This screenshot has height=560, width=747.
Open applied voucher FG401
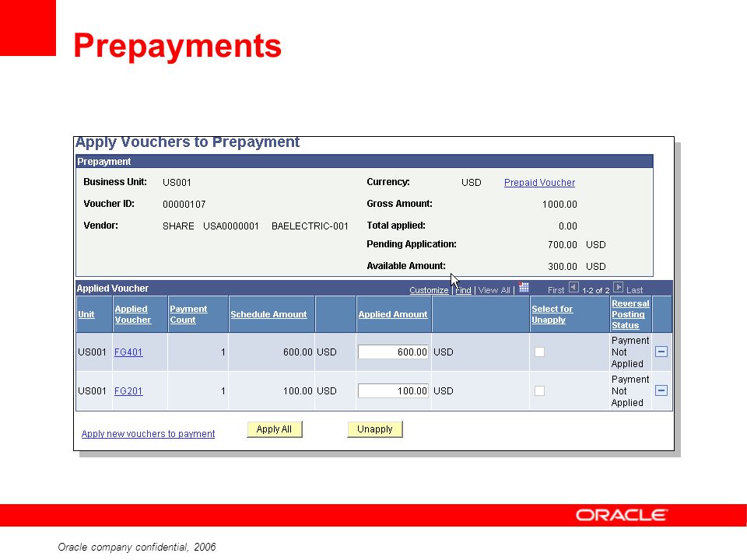[128, 352]
